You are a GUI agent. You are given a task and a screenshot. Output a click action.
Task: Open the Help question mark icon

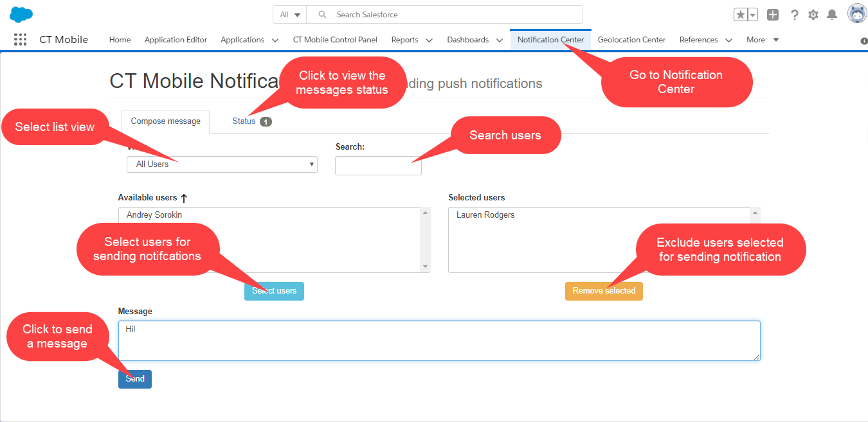coord(795,15)
